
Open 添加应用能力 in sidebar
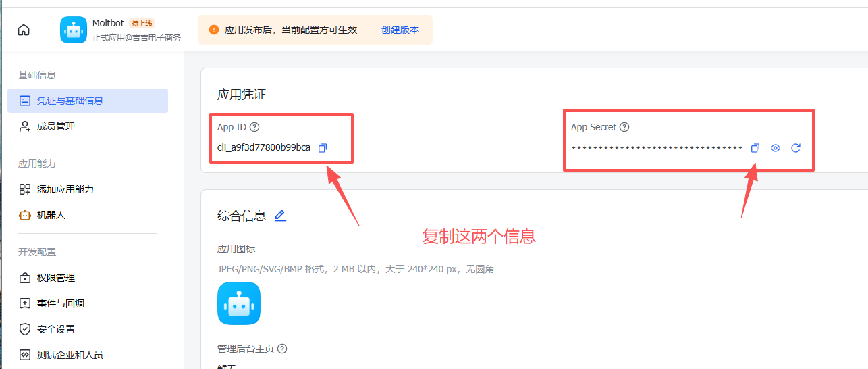point(88,189)
